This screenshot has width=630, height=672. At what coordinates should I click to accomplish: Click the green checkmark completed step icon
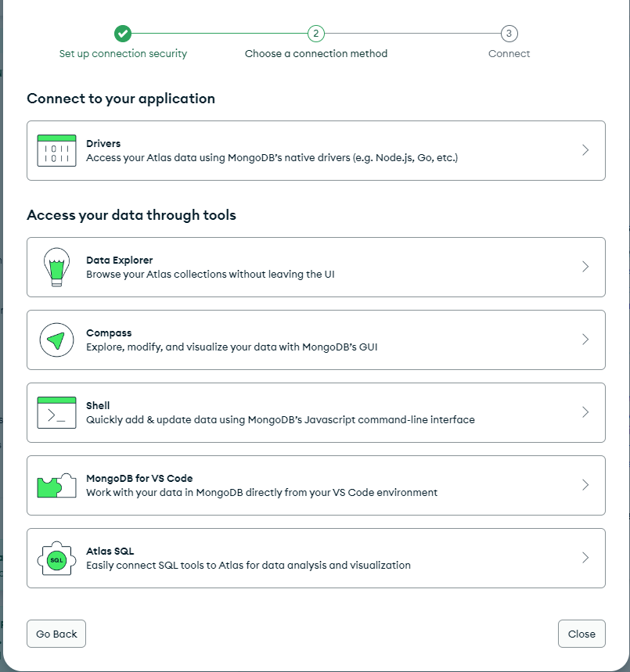point(123,34)
